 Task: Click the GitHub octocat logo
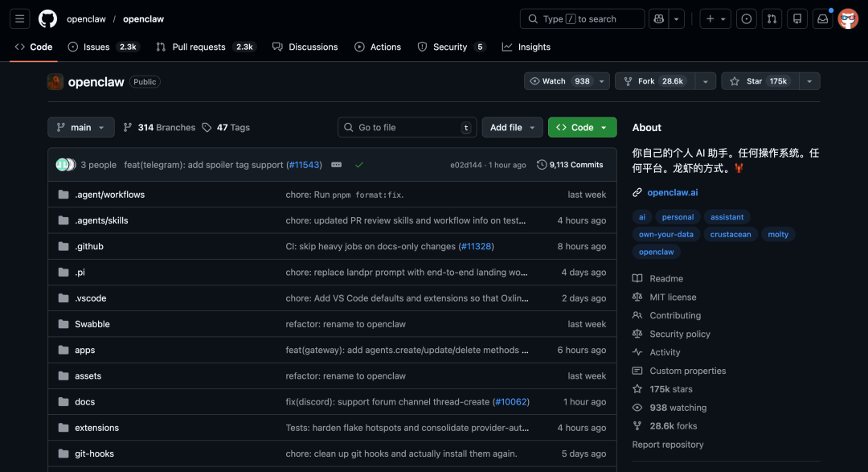47,18
